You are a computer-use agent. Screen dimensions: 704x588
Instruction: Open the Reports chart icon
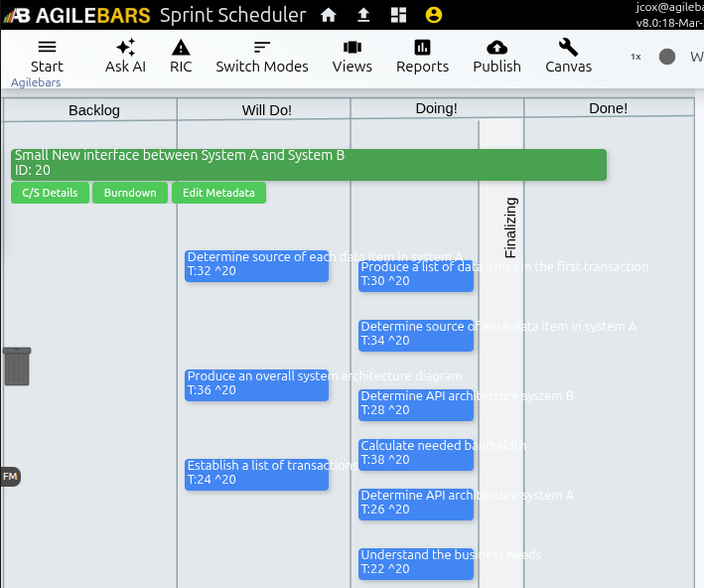click(x=422, y=48)
